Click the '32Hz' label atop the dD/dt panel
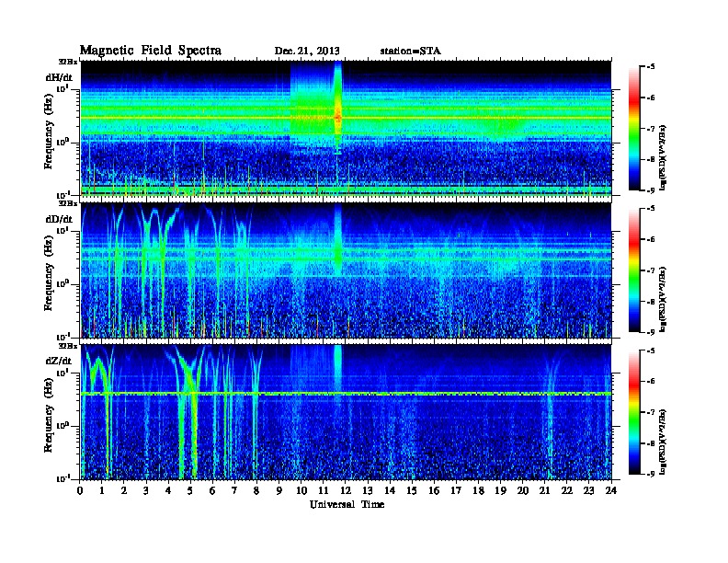Image resolution: width=728 pixels, height=563 pixels. (x=68, y=203)
